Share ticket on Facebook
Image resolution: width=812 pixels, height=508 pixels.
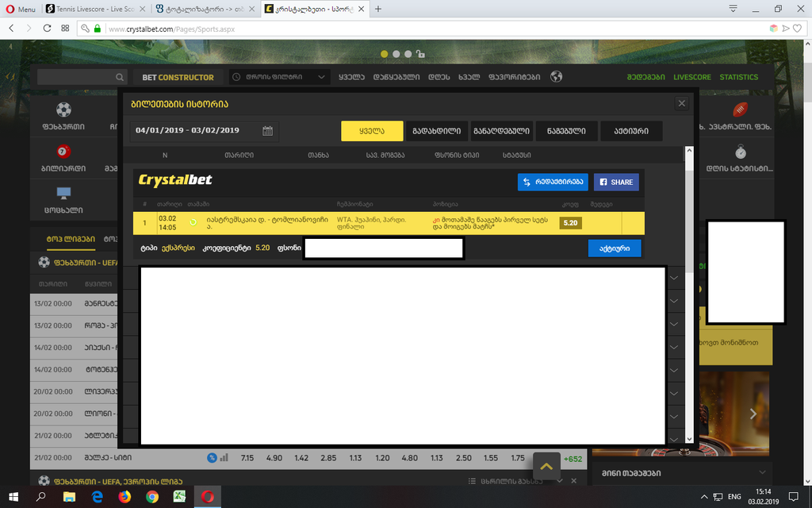[x=616, y=182]
